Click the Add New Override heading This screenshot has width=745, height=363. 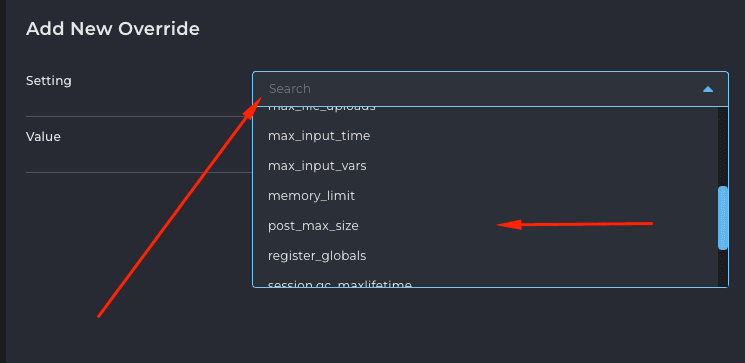tap(113, 29)
